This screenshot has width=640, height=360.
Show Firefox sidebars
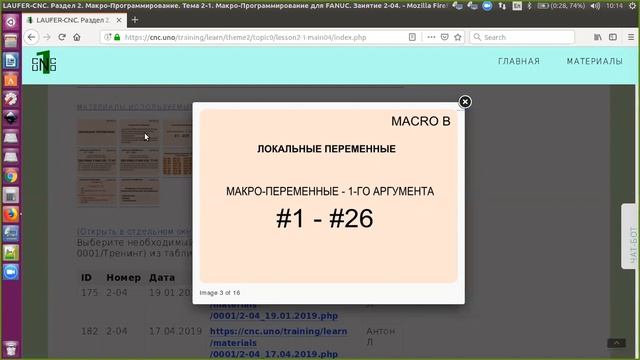[x=613, y=37]
